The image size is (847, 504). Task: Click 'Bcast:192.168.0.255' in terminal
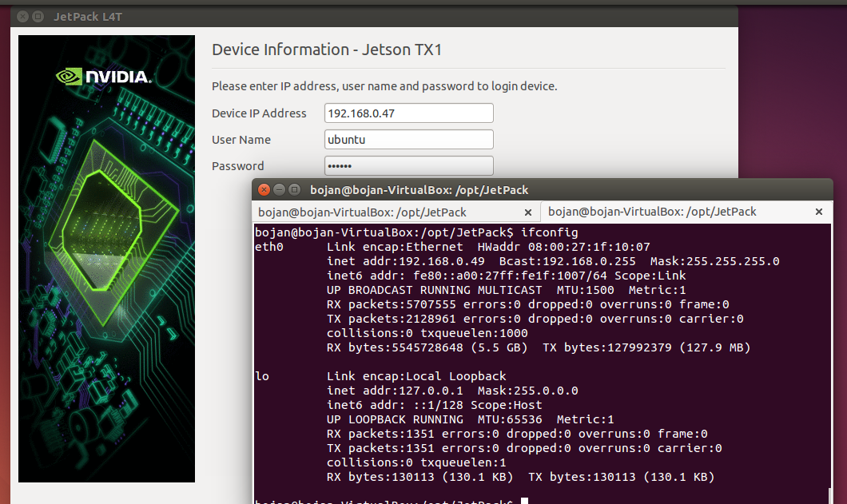(567, 261)
